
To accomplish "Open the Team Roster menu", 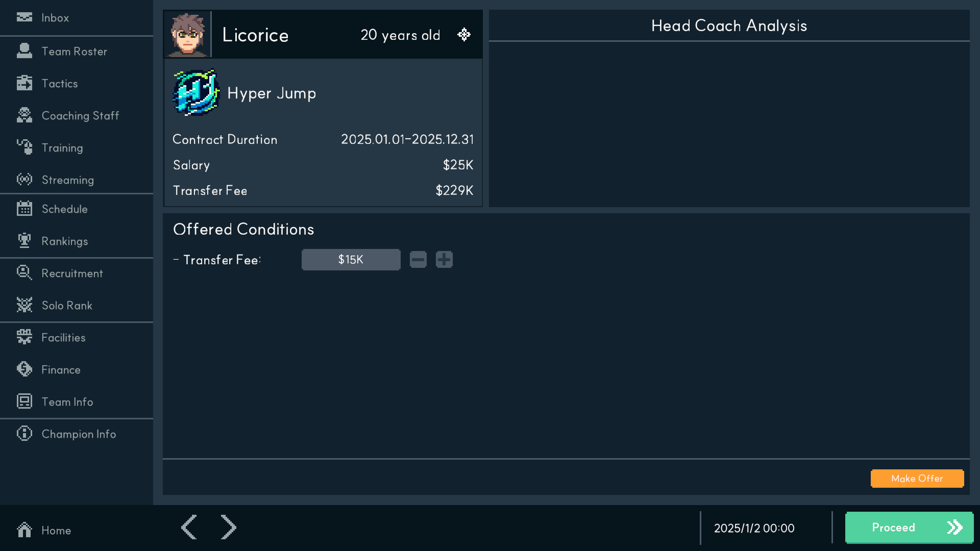I will point(74,51).
